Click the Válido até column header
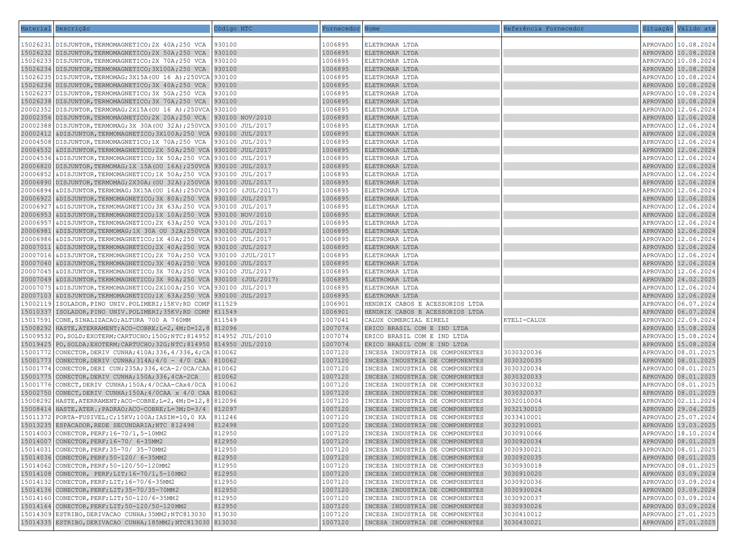 (696, 29)
